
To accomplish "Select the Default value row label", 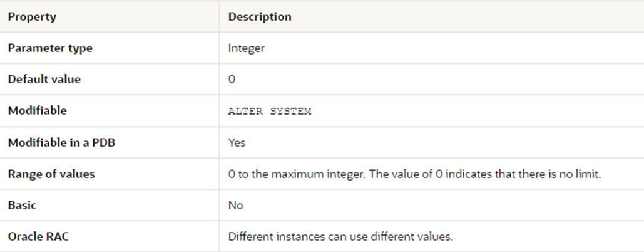I will point(44,80).
